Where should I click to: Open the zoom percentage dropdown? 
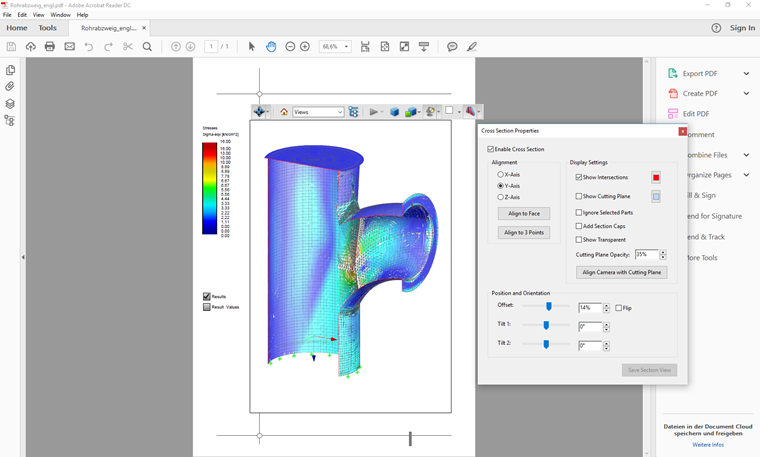click(x=347, y=47)
